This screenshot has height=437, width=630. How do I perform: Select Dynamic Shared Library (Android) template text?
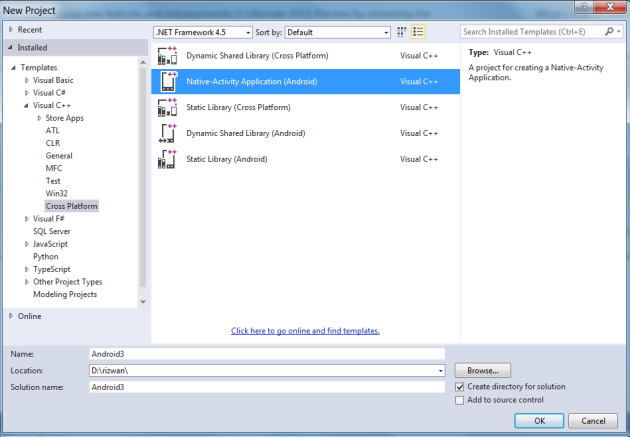point(245,133)
